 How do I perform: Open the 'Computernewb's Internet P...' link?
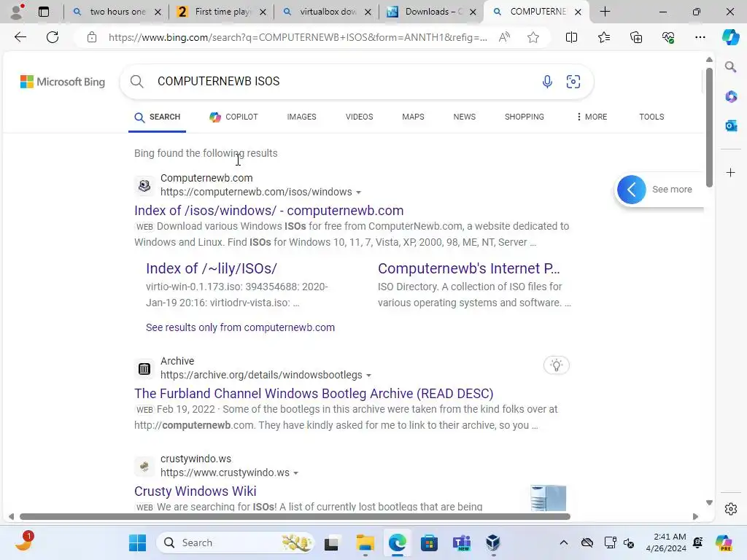click(x=469, y=268)
